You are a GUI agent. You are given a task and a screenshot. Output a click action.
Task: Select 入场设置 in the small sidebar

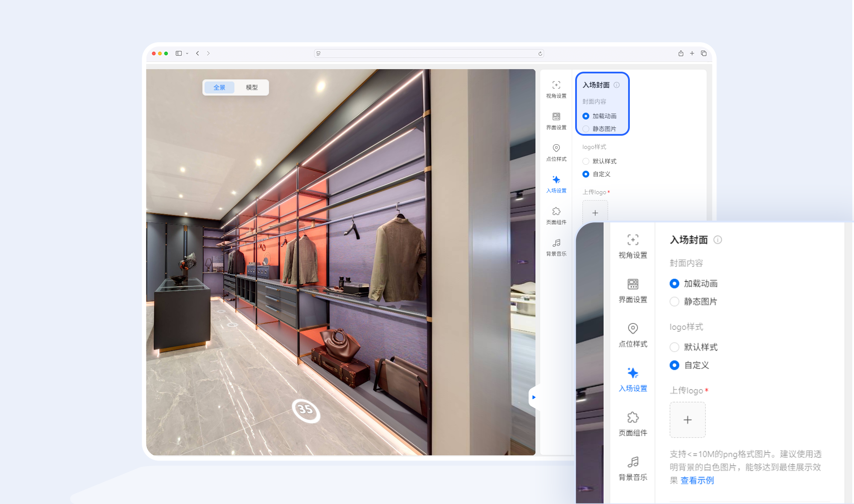[x=556, y=184]
